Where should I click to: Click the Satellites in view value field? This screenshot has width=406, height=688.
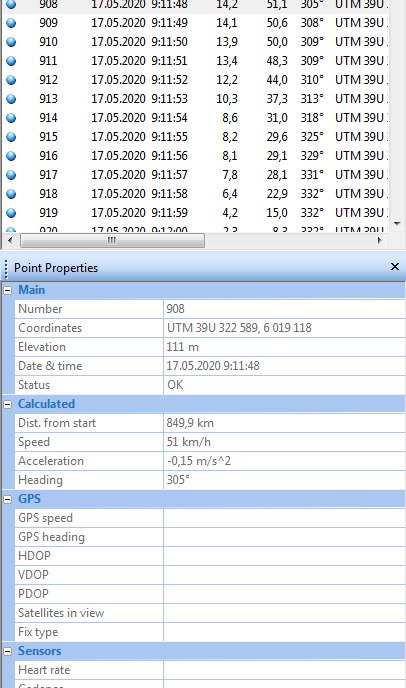(284, 613)
